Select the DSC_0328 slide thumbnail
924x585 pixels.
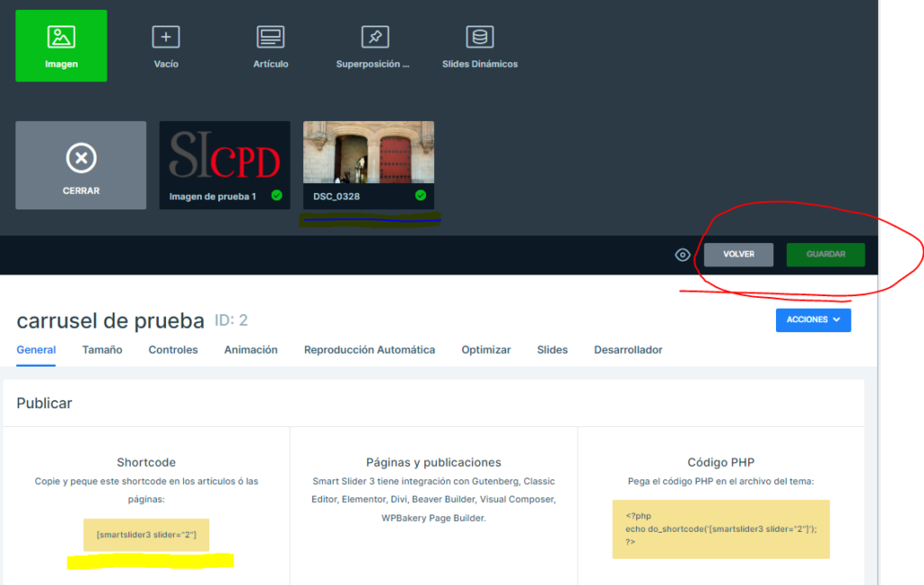[368, 153]
